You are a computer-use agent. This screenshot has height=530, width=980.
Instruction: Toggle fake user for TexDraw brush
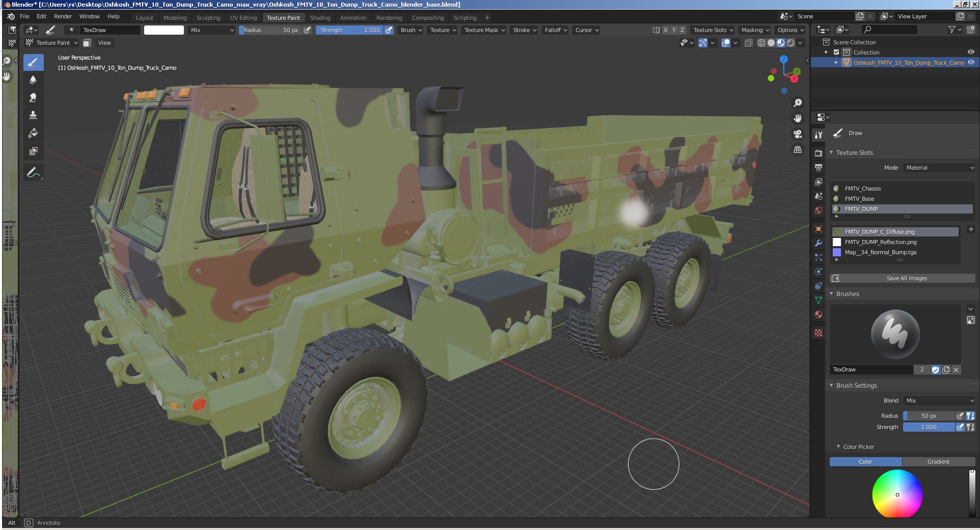(935, 370)
